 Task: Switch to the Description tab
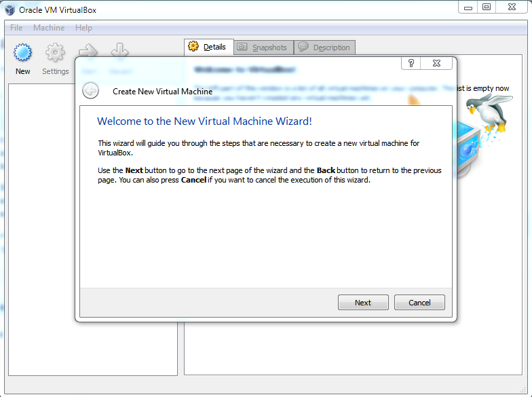click(324, 48)
